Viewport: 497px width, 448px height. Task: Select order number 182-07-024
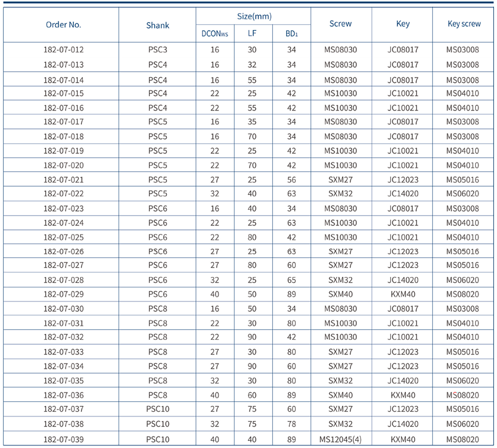tap(63, 223)
